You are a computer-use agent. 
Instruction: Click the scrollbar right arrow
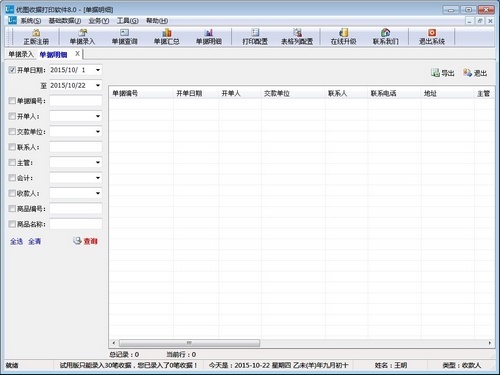(490, 343)
